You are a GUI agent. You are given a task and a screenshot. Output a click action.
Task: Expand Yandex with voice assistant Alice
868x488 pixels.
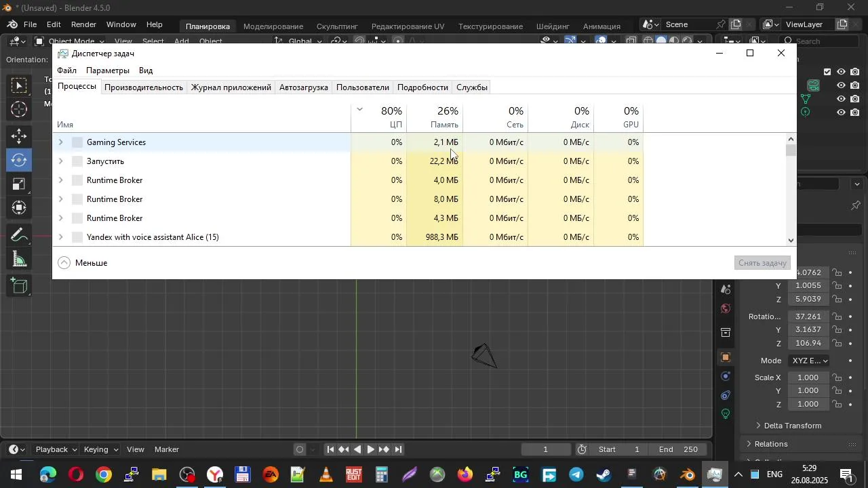coord(61,237)
